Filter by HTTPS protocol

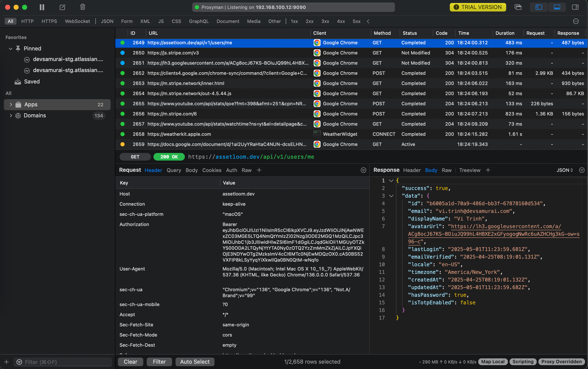49,21
